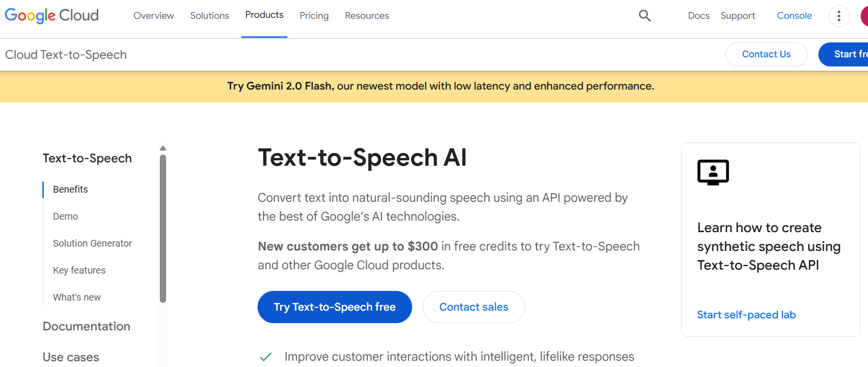
Task: Go to the Overview tab
Action: tap(154, 16)
